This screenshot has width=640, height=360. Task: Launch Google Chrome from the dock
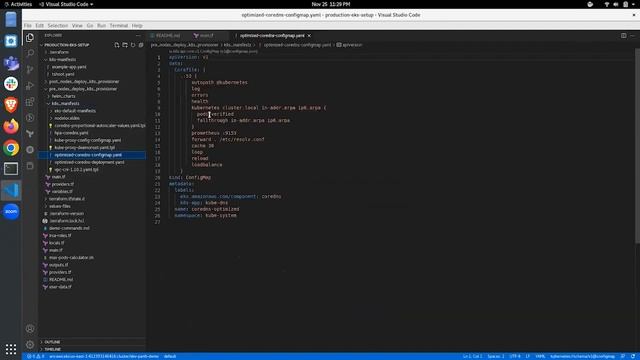11,147
